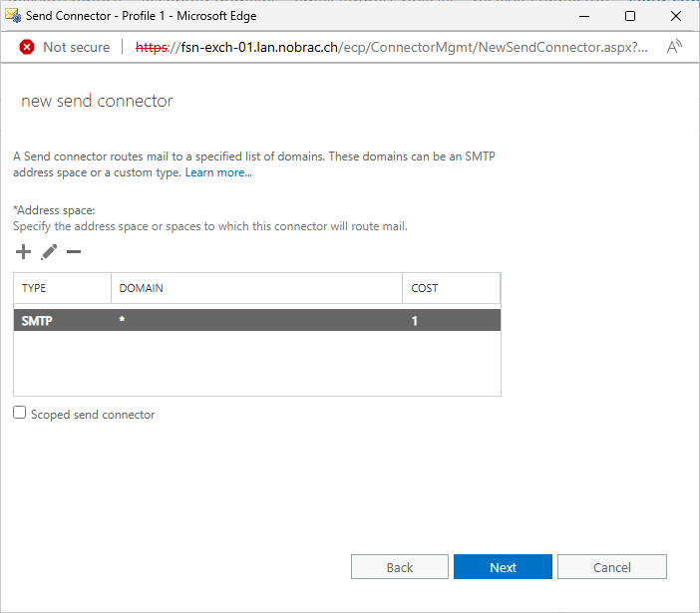Open the Read aloud icon
Screen dimensions: 700x613
674,47
